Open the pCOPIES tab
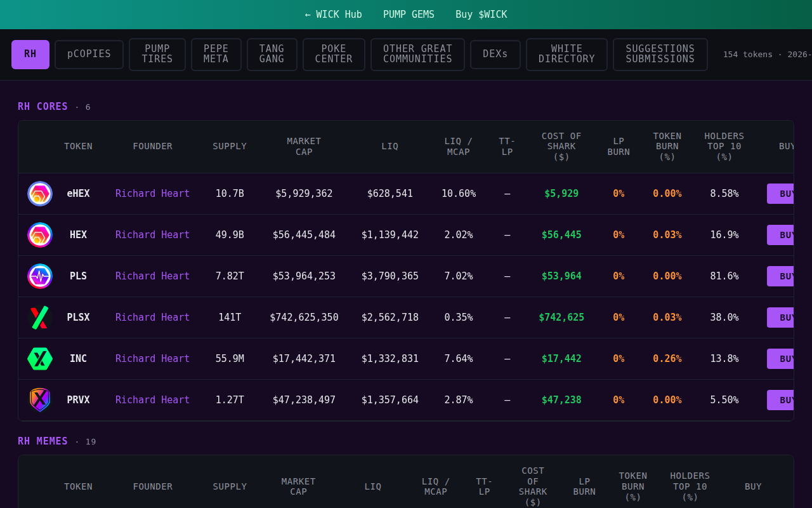 click(89, 55)
